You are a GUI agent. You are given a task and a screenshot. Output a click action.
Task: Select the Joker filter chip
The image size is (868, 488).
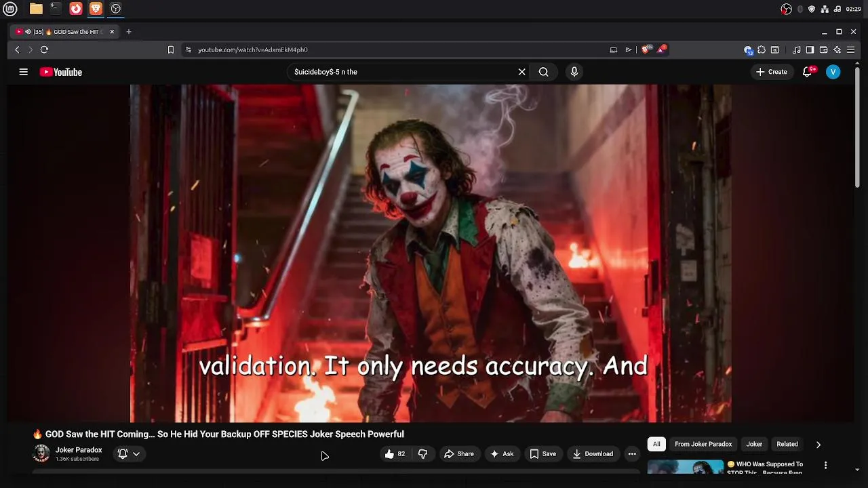(754, 444)
